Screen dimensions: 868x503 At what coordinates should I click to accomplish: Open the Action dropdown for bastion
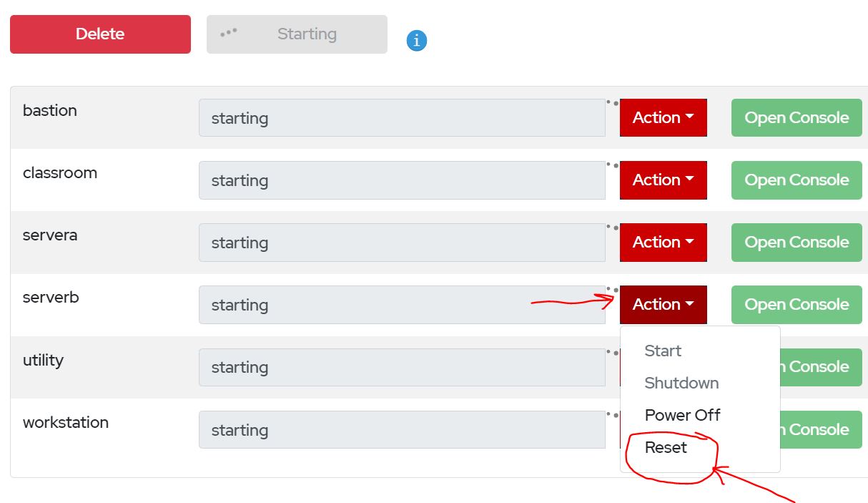tap(662, 117)
